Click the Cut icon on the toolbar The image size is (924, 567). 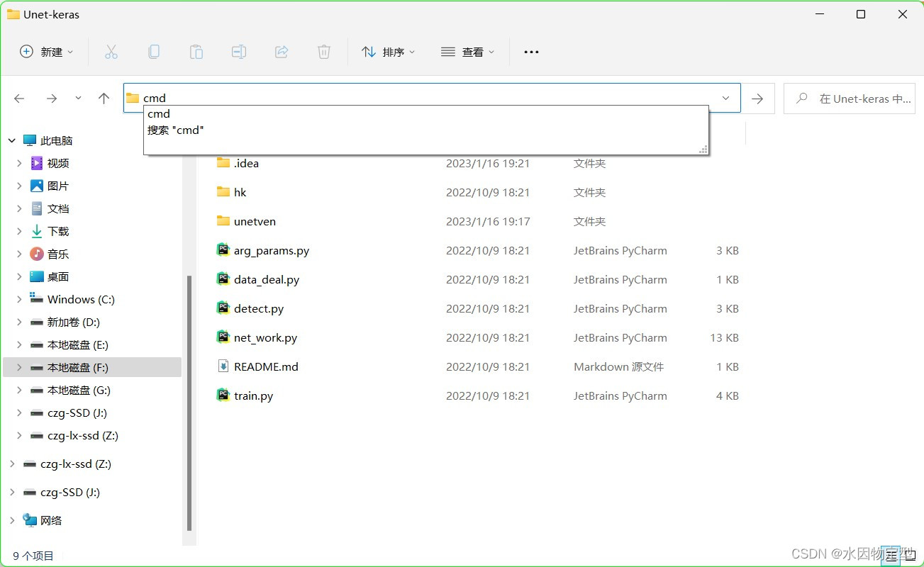111,51
